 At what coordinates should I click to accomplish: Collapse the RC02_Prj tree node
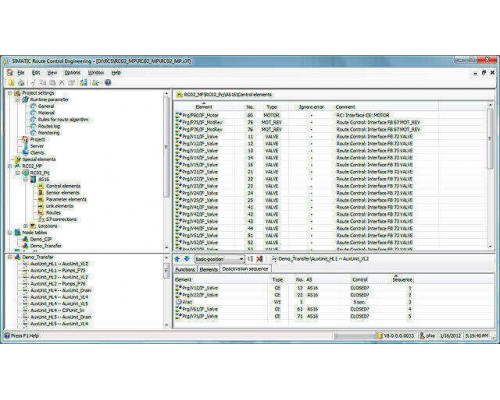[18, 173]
